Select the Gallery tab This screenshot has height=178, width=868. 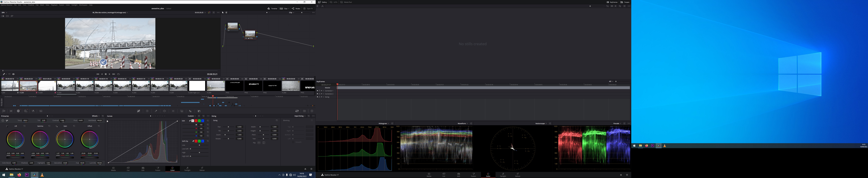coord(322,2)
